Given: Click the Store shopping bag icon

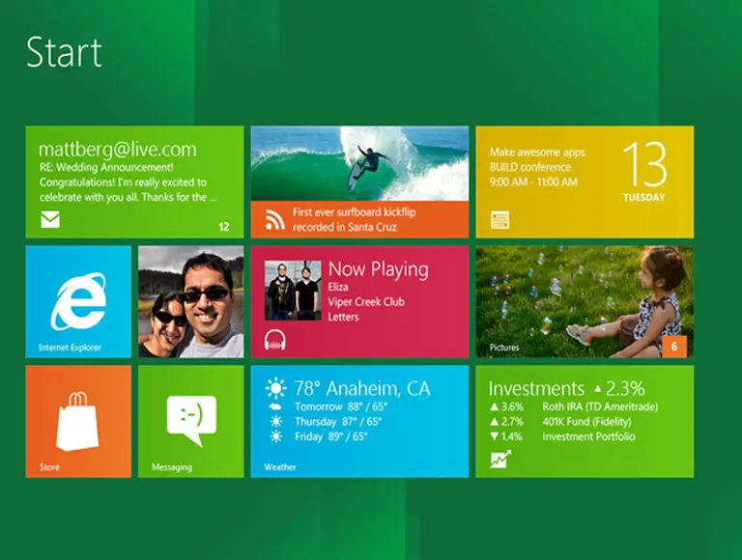Looking at the screenshot, I should (77, 421).
